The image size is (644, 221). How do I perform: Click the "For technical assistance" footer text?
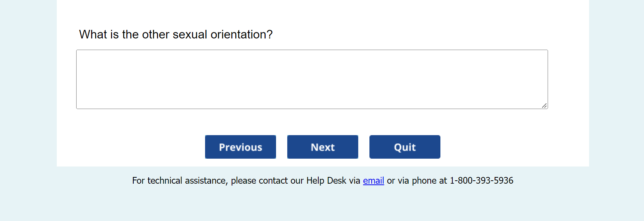click(x=179, y=181)
